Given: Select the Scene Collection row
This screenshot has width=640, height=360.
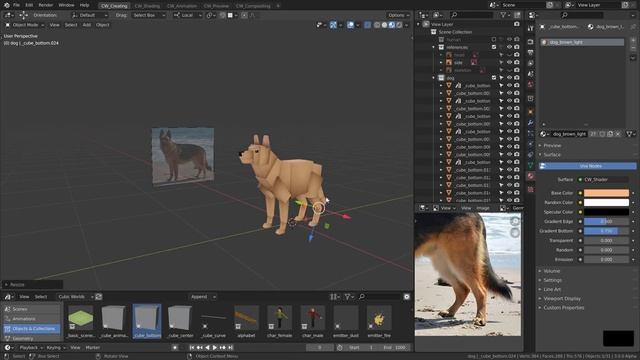Looking at the screenshot, I should pos(455,32).
